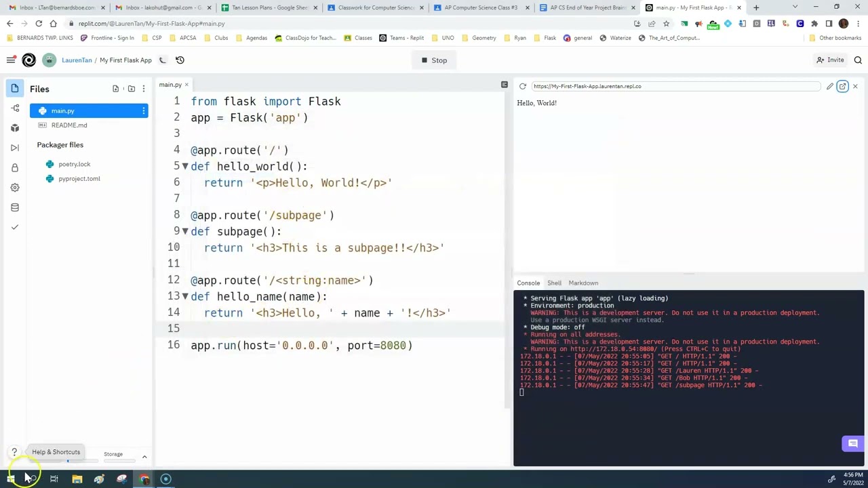Click the add folder icon
The height and width of the screenshot is (488, 868).
click(131, 89)
